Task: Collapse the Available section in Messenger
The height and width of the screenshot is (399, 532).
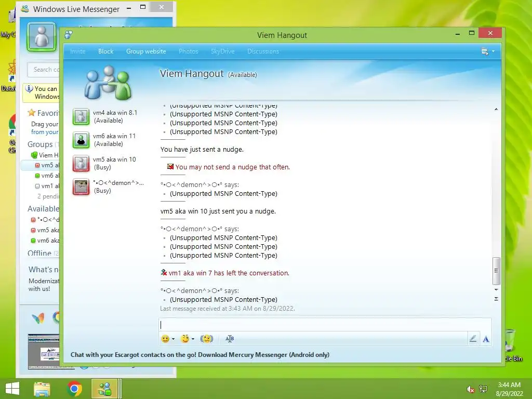Action: click(x=44, y=209)
